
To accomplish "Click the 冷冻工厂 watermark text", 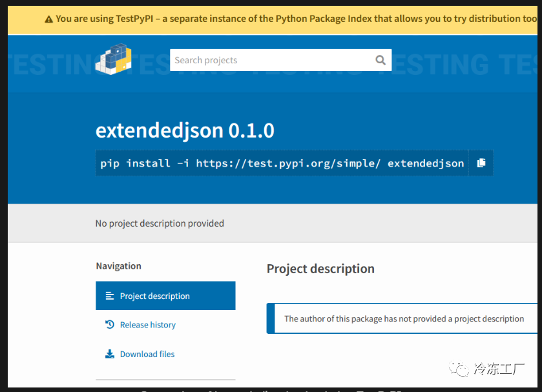I will click(499, 369).
